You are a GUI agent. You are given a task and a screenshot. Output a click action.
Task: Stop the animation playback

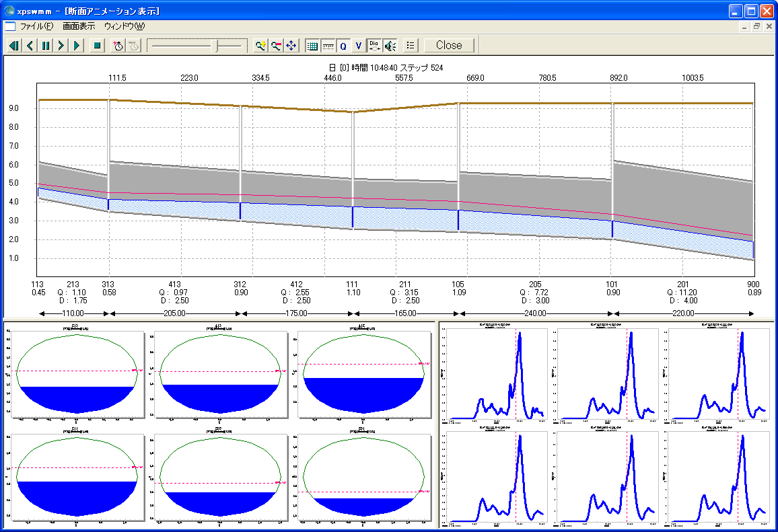click(97, 46)
